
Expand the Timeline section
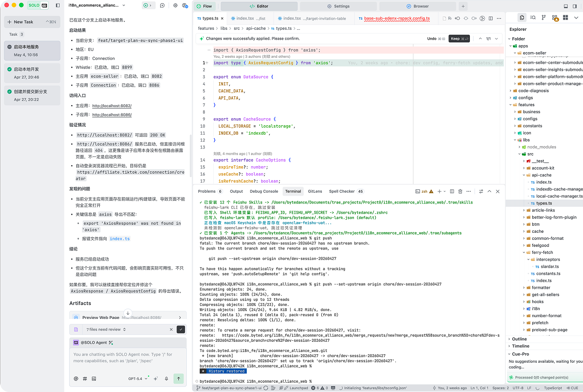(521, 346)
